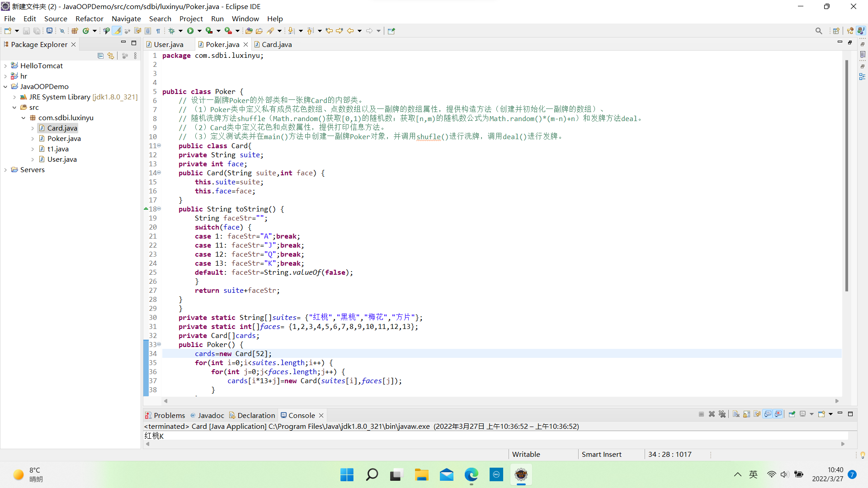This screenshot has height=488, width=868.
Task: Expand the HelloTomcat project node
Action: pyautogui.click(x=5, y=66)
